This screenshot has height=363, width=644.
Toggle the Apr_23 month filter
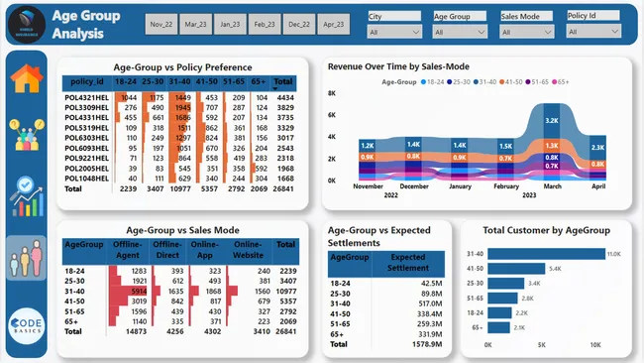(x=334, y=24)
